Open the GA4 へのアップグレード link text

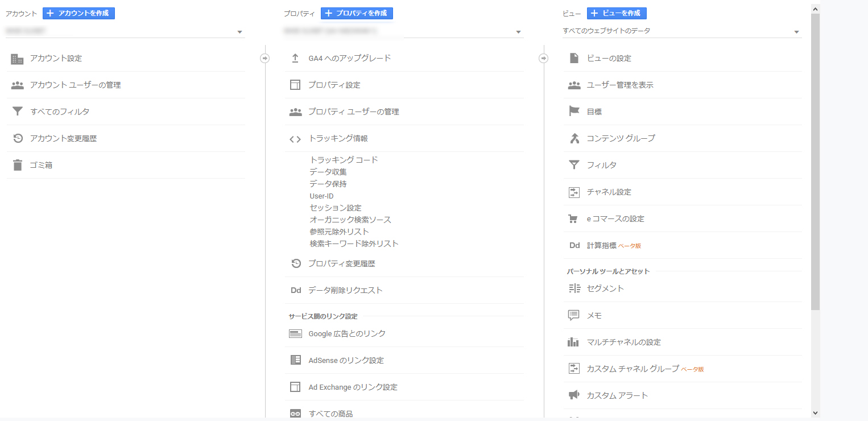pos(349,58)
